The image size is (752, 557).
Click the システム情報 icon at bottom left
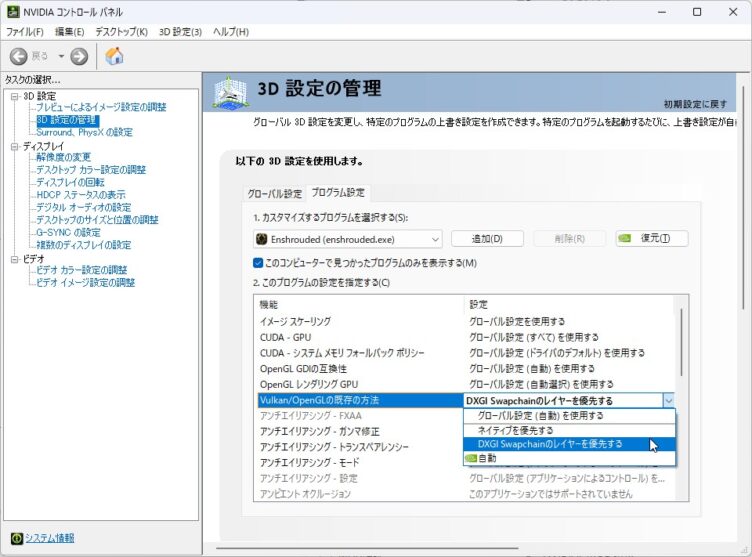tap(17, 538)
